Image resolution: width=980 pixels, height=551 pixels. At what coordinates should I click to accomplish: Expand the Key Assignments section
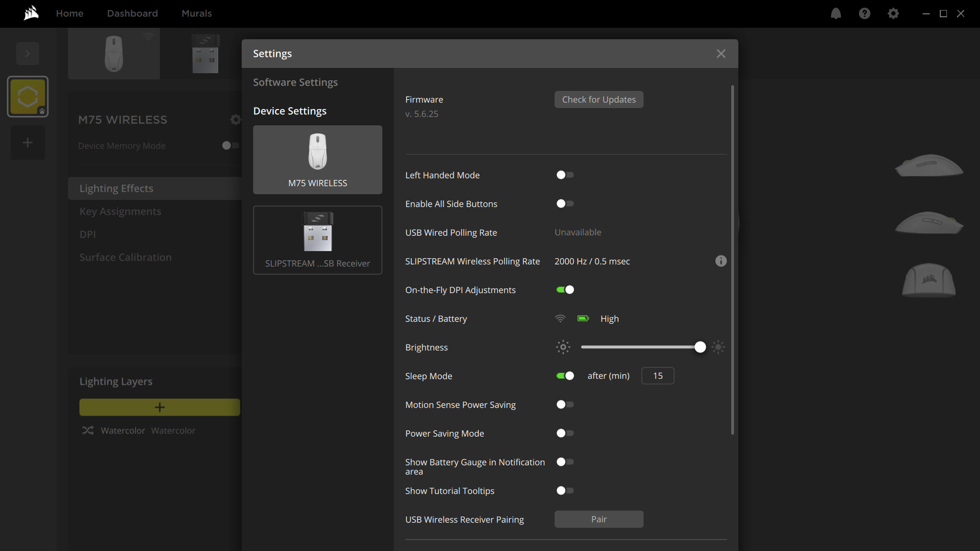[120, 210]
